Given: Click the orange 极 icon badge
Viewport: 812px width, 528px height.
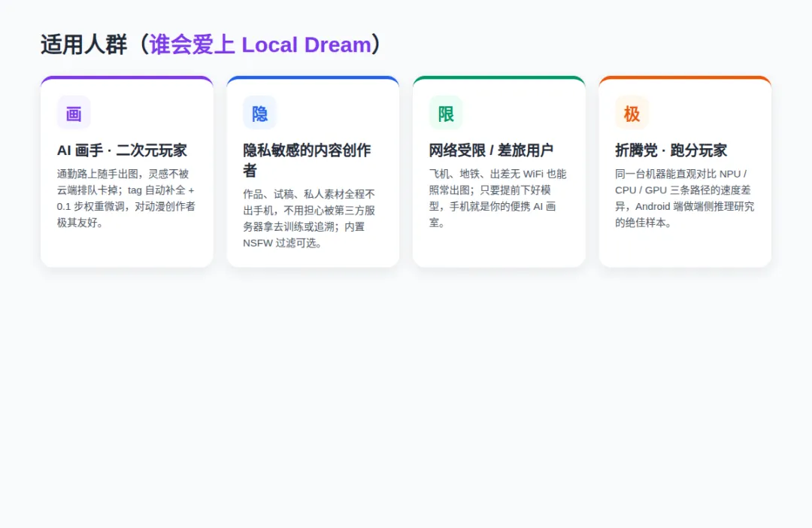Looking at the screenshot, I should pos(632,113).
